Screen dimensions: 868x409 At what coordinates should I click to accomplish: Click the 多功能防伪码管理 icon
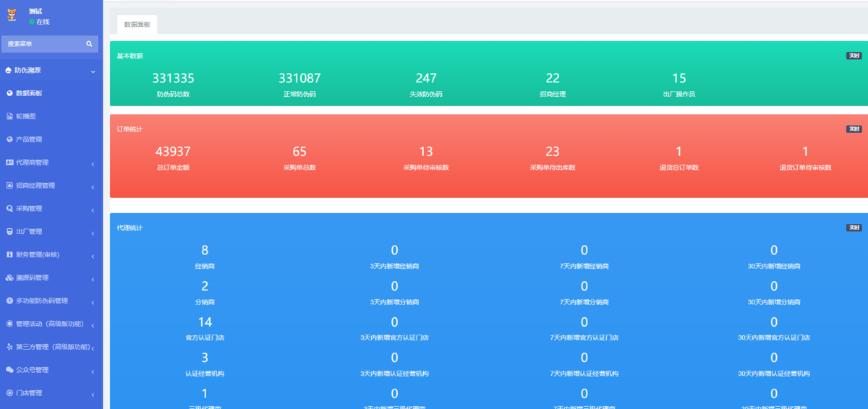(x=9, y=301)
